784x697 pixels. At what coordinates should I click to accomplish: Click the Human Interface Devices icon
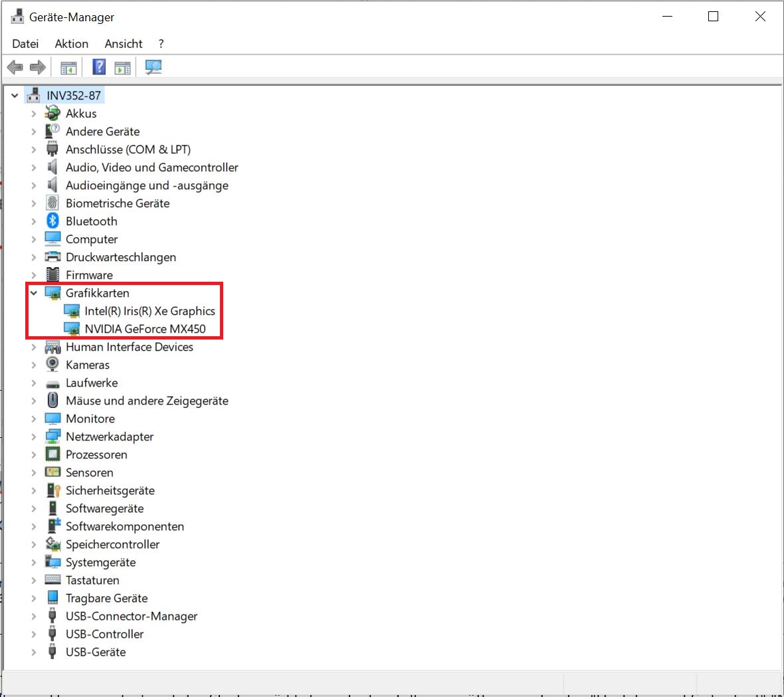tap(52, 346)
